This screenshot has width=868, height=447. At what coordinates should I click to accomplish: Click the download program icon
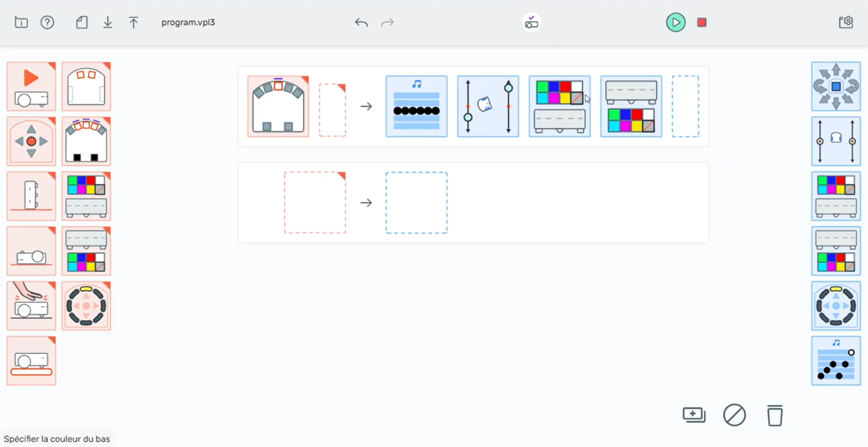(108, 22)
